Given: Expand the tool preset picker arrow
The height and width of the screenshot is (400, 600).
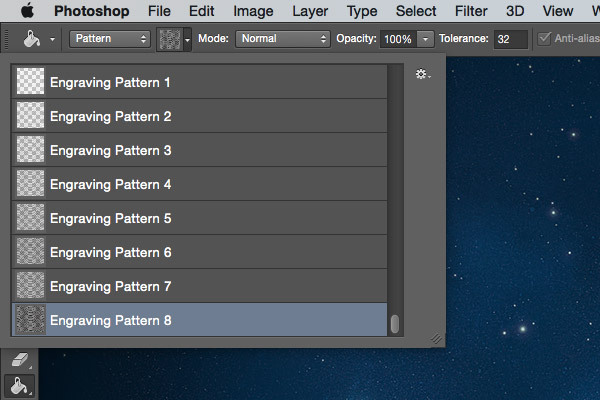Looking at the screenshot, I should pos(52,39).
